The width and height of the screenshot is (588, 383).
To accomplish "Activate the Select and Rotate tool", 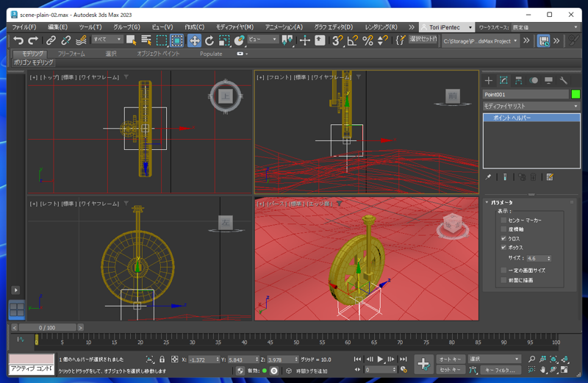I will (209, 40).
